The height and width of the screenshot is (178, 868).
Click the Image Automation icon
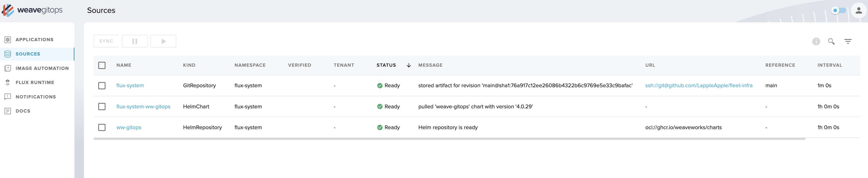(x=8, y=68)
